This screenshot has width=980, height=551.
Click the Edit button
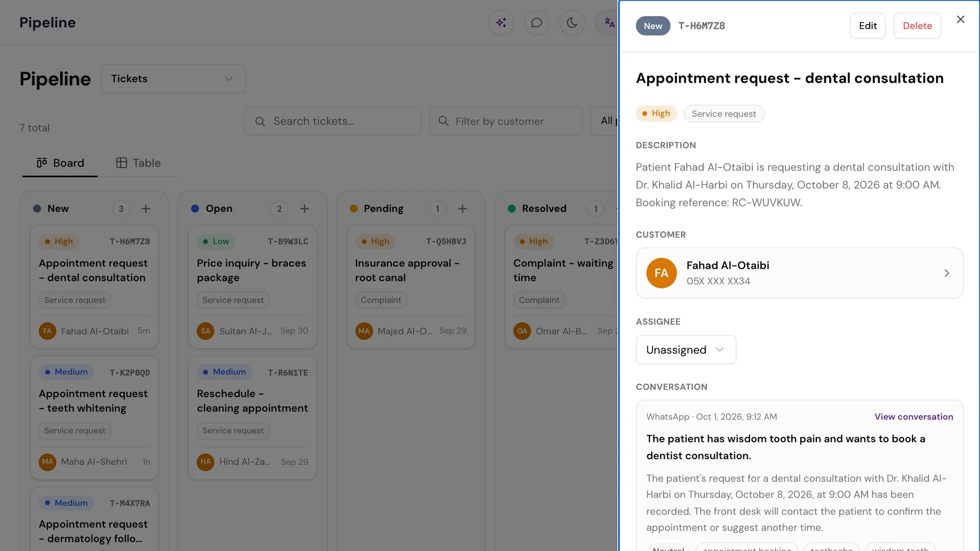tap(867, 25)
